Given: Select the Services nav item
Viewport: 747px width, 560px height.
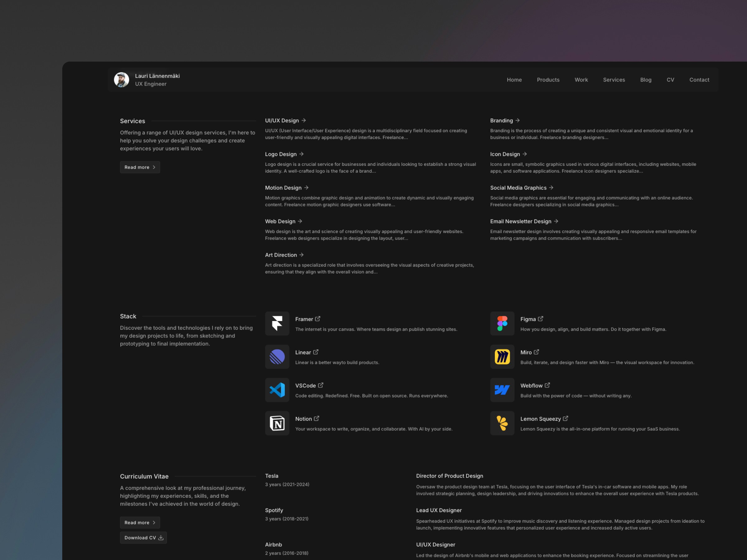Looking at the screenshot, I should pos(614,80).
